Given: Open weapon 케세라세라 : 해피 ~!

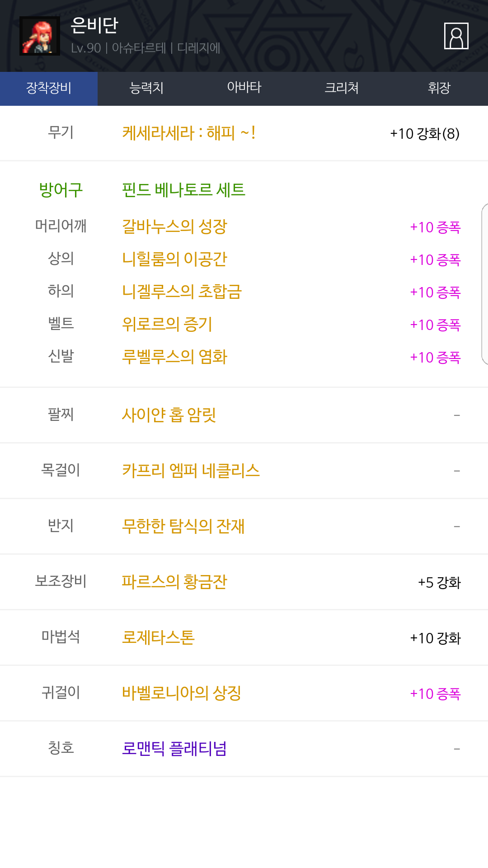Looking at the screenshot, I should [189, 133].
